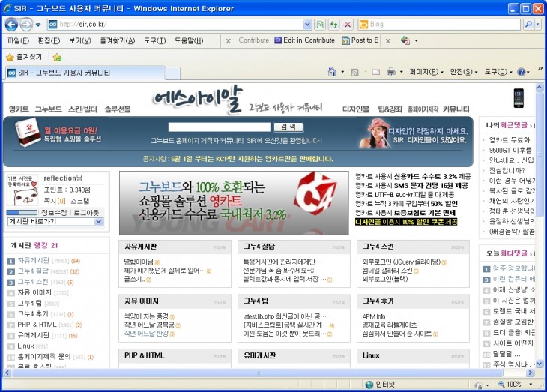Click the Edit in Contribute toolbar button
This screenshot has width=547, height=392.
coord(304,40)
